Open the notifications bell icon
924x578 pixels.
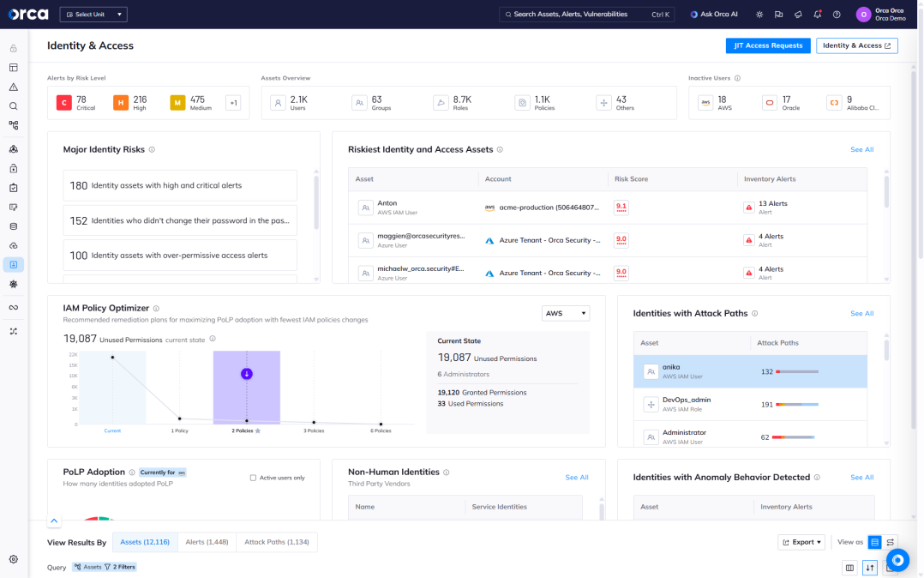(817, 15)
